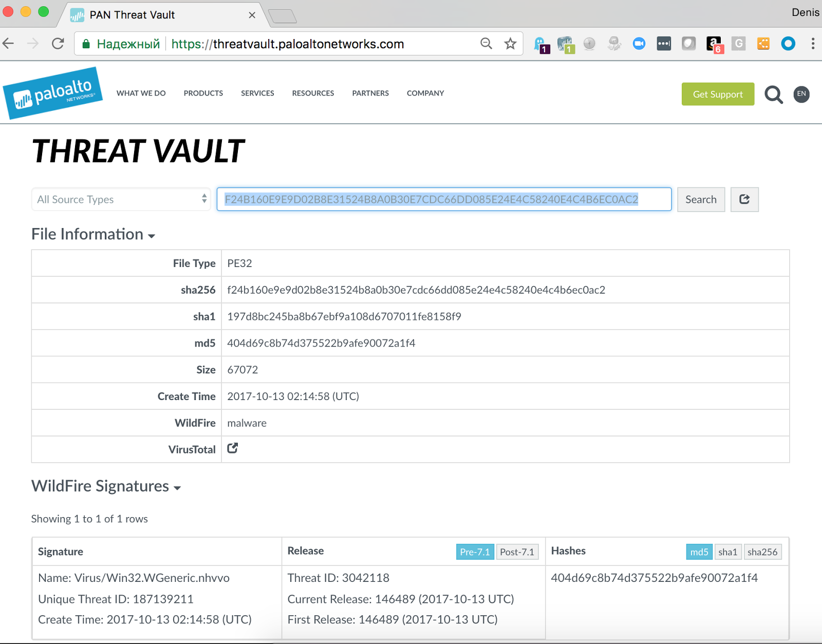822x644 pixels.
Task: Click the sha1 value 197d8bc2...
Action: 344,316
